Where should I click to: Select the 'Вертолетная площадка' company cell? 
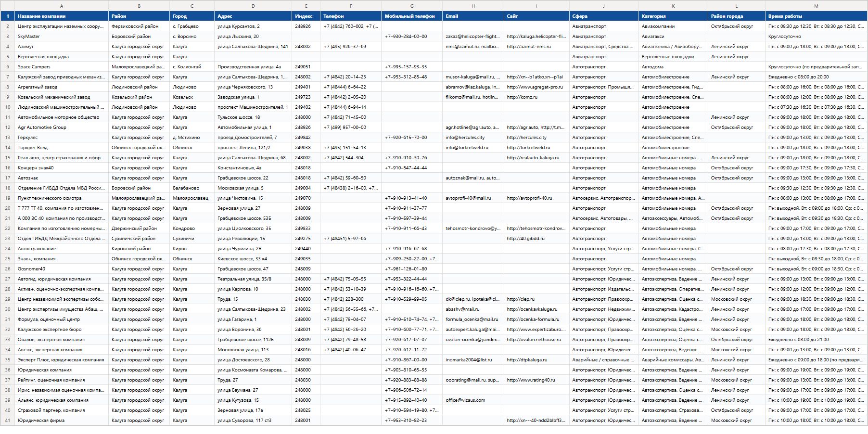coord(62,57)
